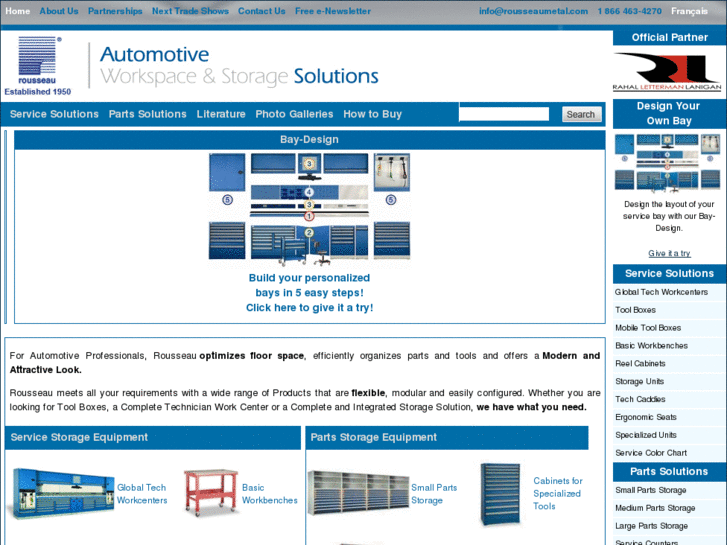This screenshot has width=727, height=545.
Task: Sign up for Free e-Newsletter
Action: pos(333,11)
